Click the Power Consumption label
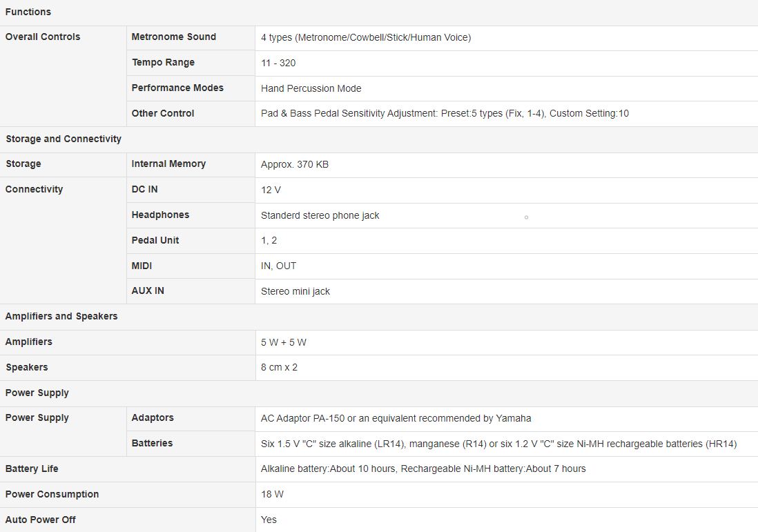This screenshot has height=532, width=758. pyautogui.click(x=52, y=494)
